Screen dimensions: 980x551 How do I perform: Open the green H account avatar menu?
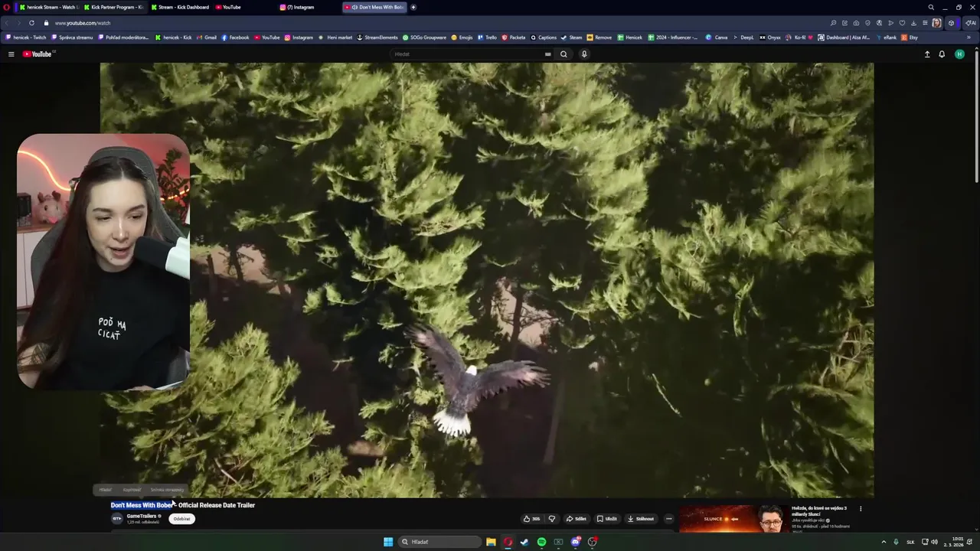pyautogui.click(x=959, y=54)
